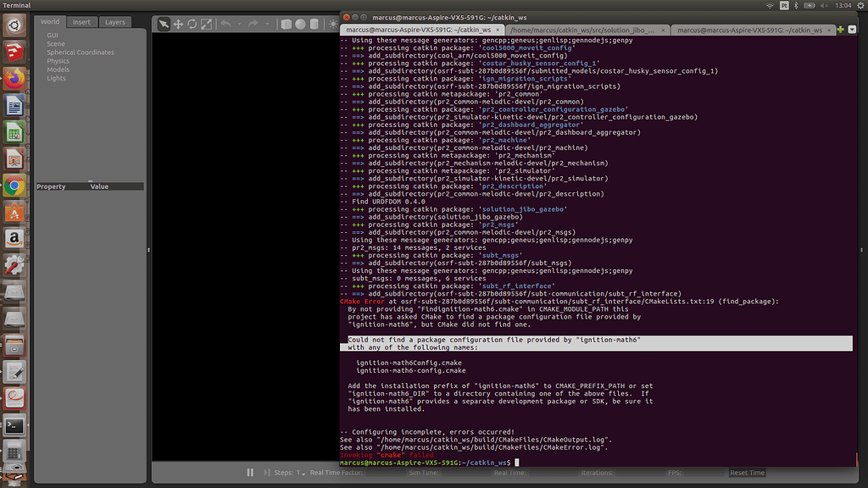Select the arrow selection mode tool
Screen dimensions: 868x488
tap(164, 24)
